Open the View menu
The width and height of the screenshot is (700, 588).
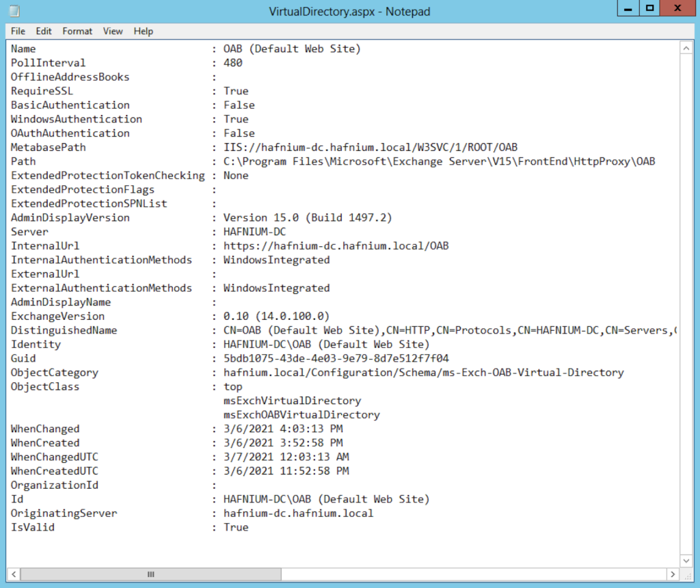[113, 31]
